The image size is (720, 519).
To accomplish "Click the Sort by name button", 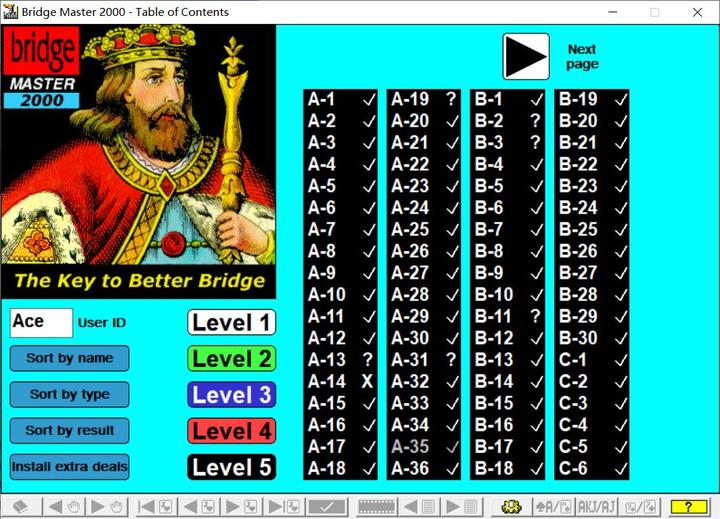I will (x=69, y=358).
